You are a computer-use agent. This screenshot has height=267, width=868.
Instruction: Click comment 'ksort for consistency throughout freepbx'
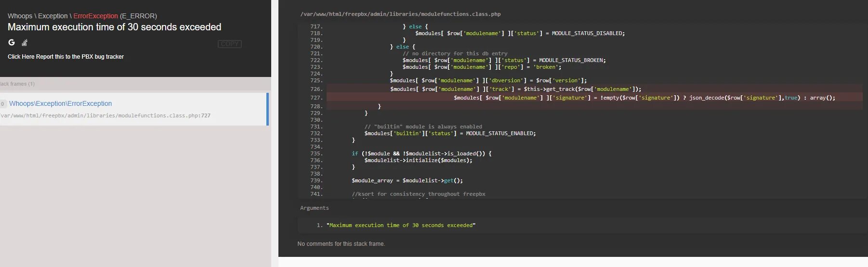point(418,194)
